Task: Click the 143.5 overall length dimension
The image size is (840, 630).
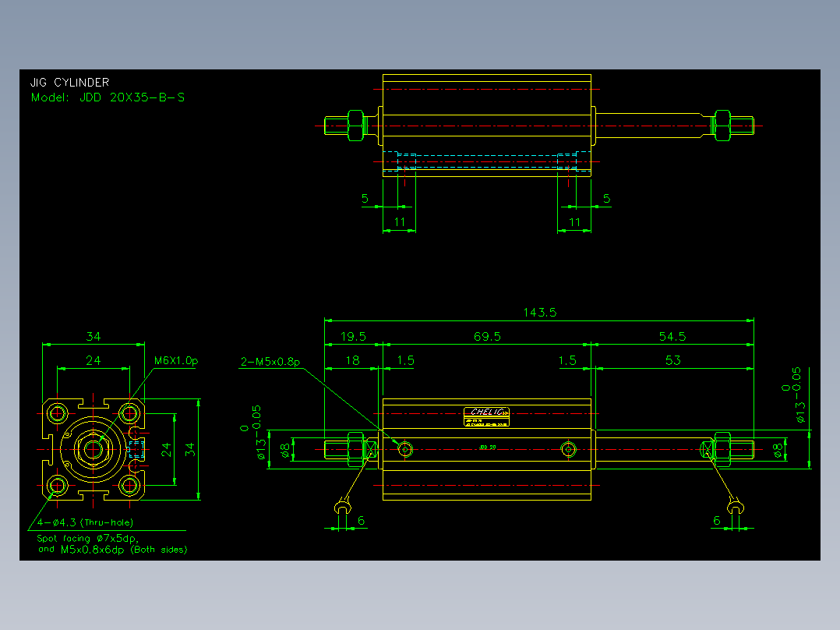Action: 539,312
